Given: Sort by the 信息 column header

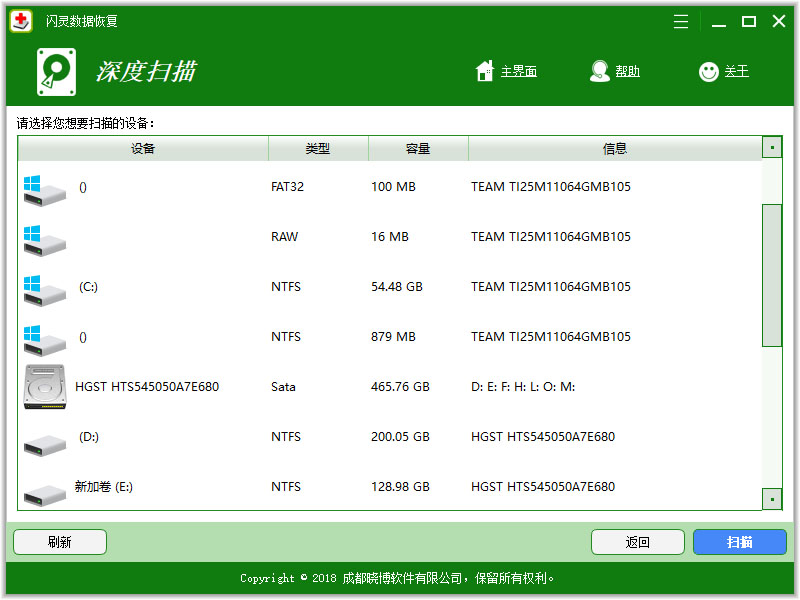Looking at the screenshot, I should 615,148.
